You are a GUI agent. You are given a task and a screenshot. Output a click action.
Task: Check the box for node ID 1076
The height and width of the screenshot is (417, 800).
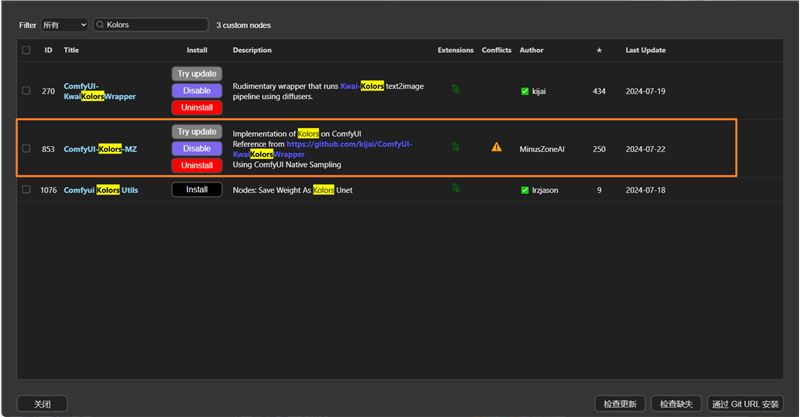coord(26,189)
